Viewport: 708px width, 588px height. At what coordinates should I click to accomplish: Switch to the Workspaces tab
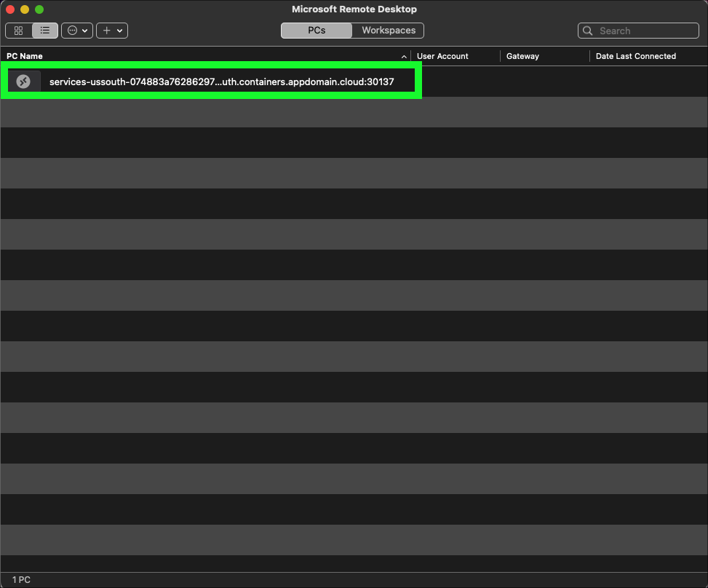[389, 31]
